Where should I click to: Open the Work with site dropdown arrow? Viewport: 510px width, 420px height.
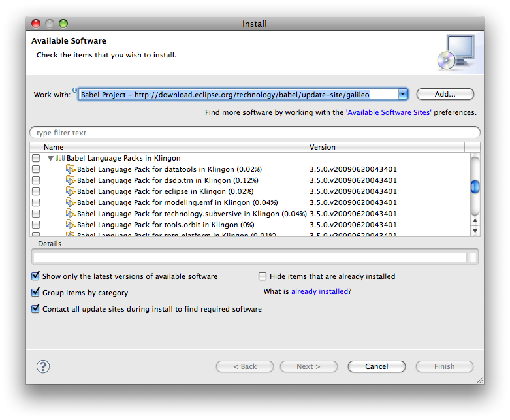[x=403, y=94]
